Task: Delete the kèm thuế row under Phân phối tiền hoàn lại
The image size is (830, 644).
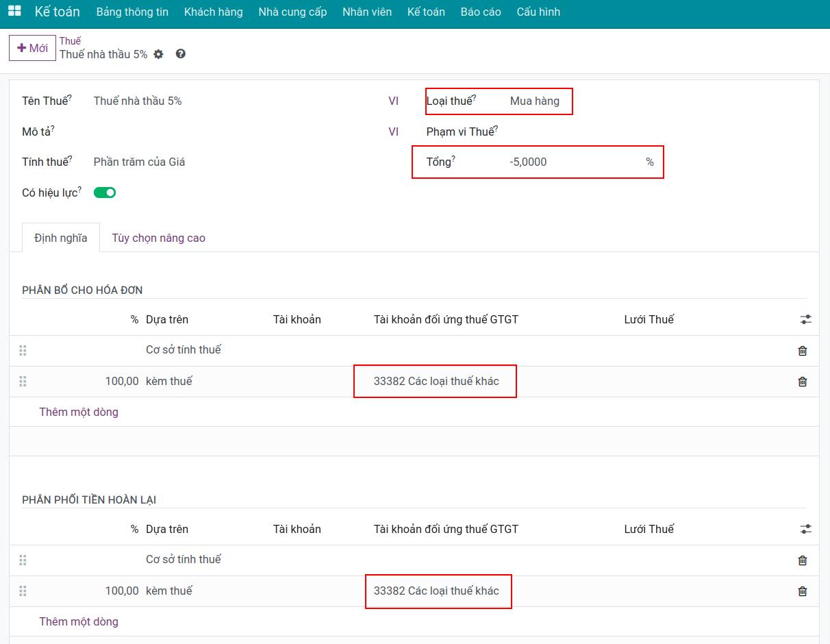Action: click(803, 591)
